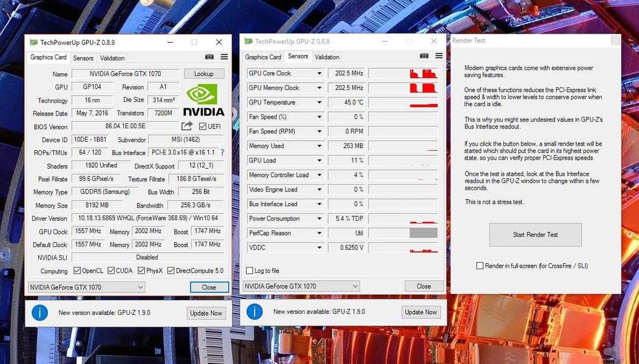Screen dimensions: 639x364
Task: Click PerfCap Reason gray bar graph
Action: (x=424, y=233)
